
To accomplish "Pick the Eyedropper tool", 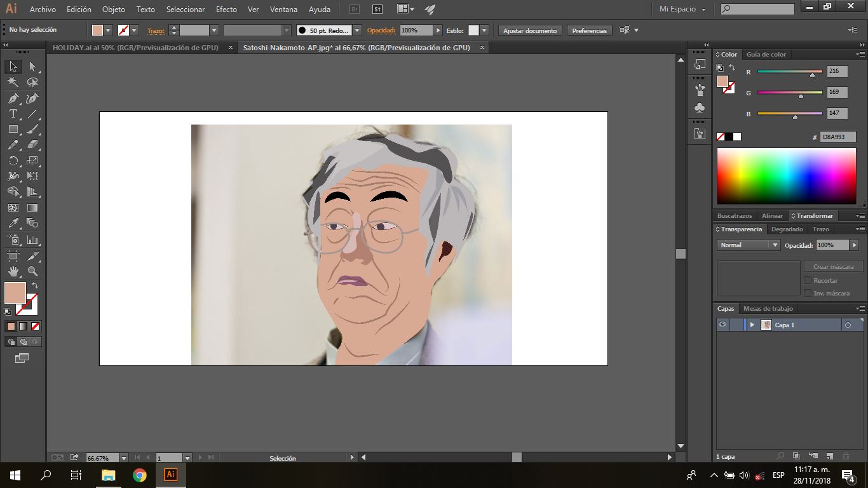I will (13, 223).
